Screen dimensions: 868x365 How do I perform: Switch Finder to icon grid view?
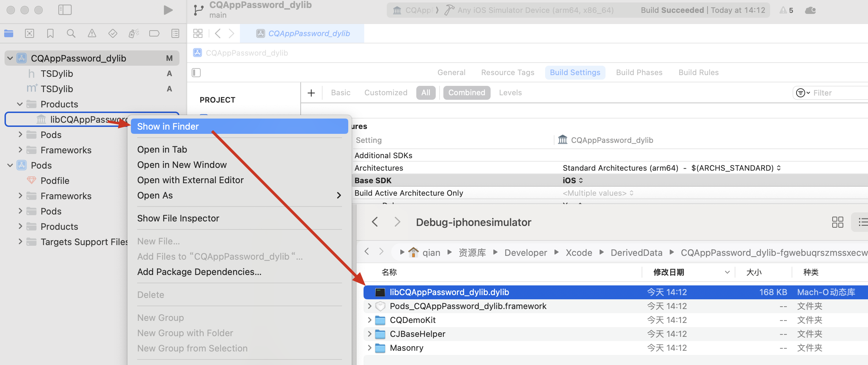pyautogui.click(x=837, y=222)
